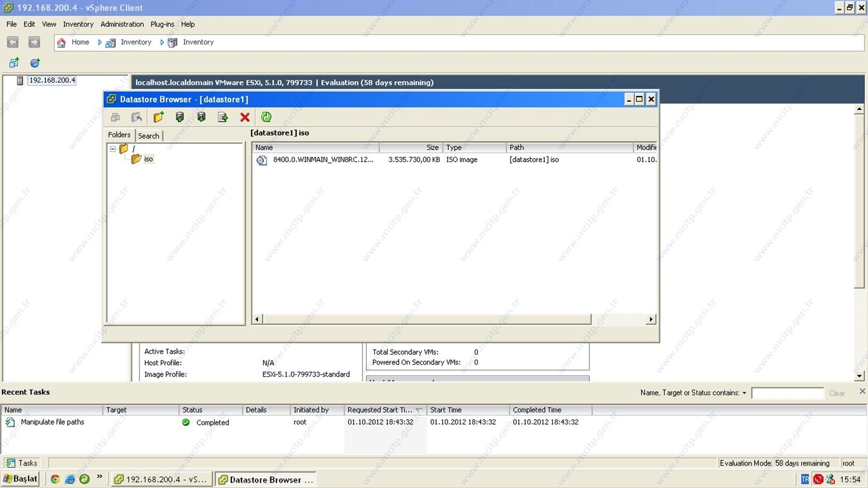The image size is (868, 488).
Task: Download file from datastore icon
Action: (x=201, y=117)
